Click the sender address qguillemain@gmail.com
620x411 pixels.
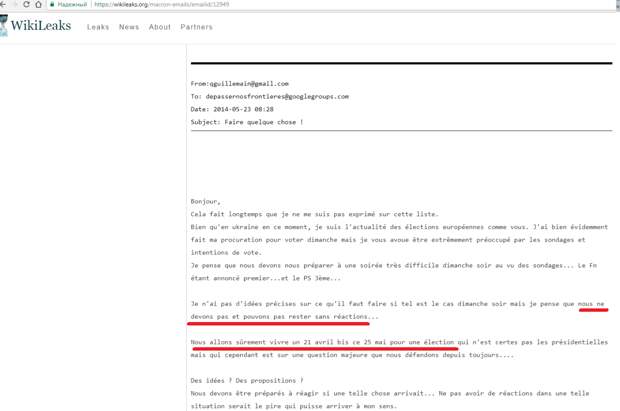(249, 84)
